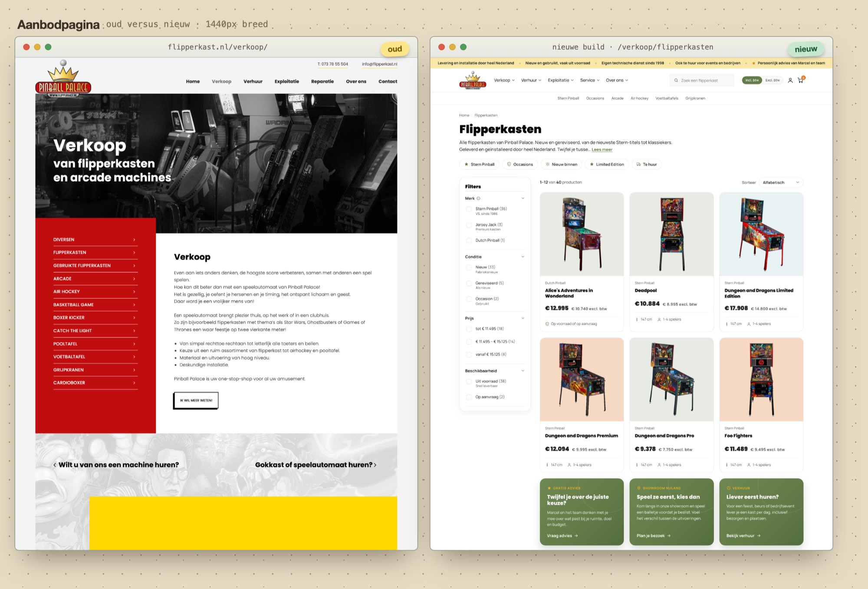
Task: Open the Deadpool product image
Action: point(671,235)
